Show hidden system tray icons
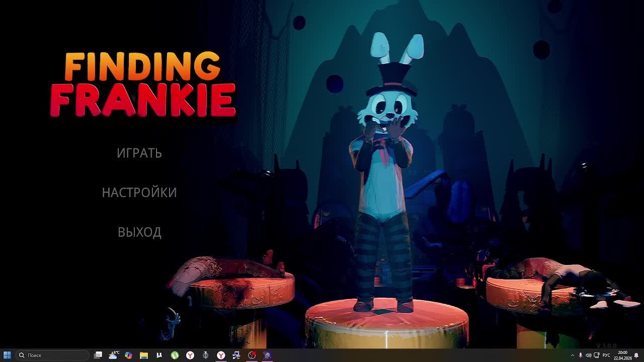This screenshot has height=362, width=644. click(x=572, y=355)
